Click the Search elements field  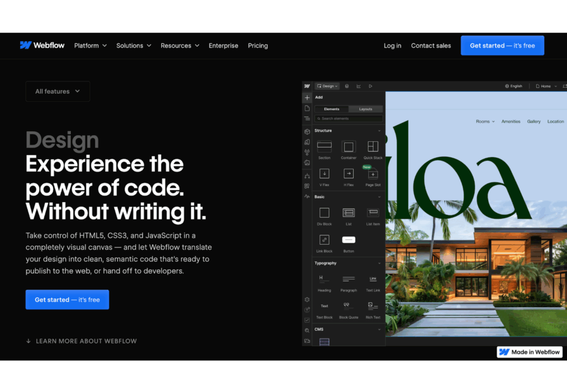pyautogui.click(x=349, y=118)
